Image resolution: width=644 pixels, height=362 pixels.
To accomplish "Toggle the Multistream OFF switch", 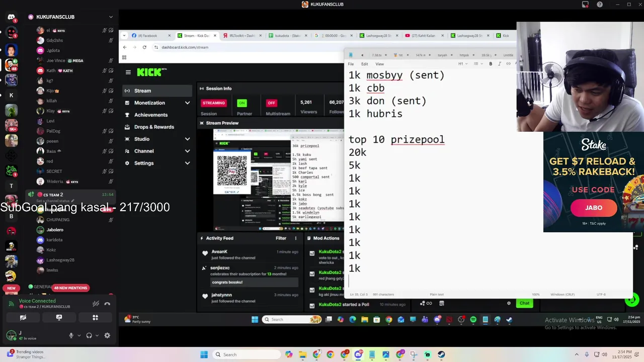I will tap(271, 103).
